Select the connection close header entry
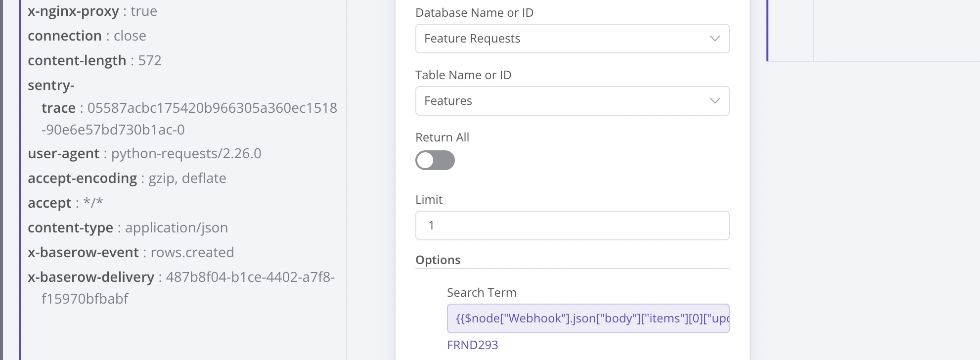The width and height of the screenshot is (980, 360). point(87,36)
